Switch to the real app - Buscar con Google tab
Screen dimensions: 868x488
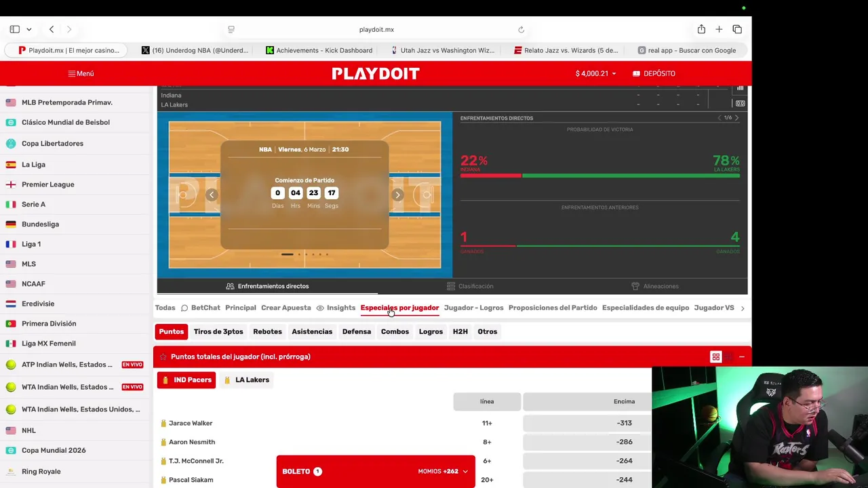coord(687,50)
